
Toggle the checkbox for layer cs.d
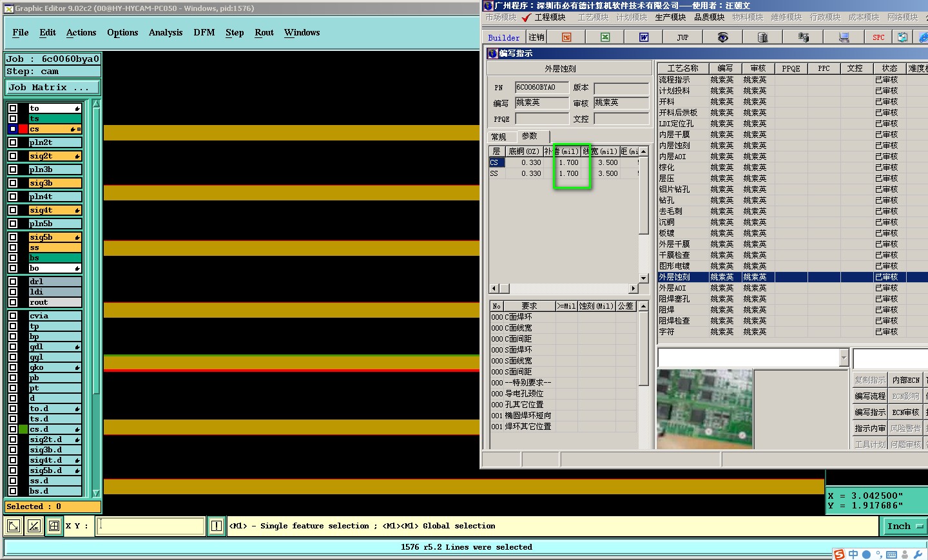[13, 429]
